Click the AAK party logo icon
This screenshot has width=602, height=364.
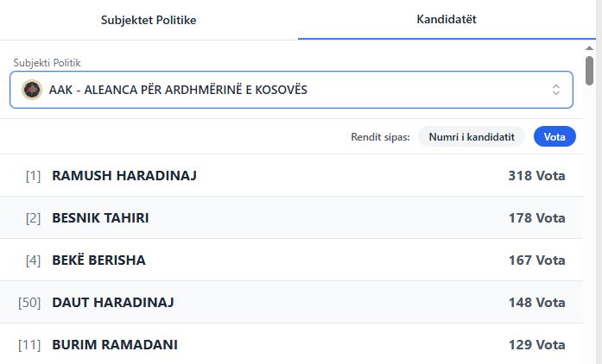[x=32, y=90]
